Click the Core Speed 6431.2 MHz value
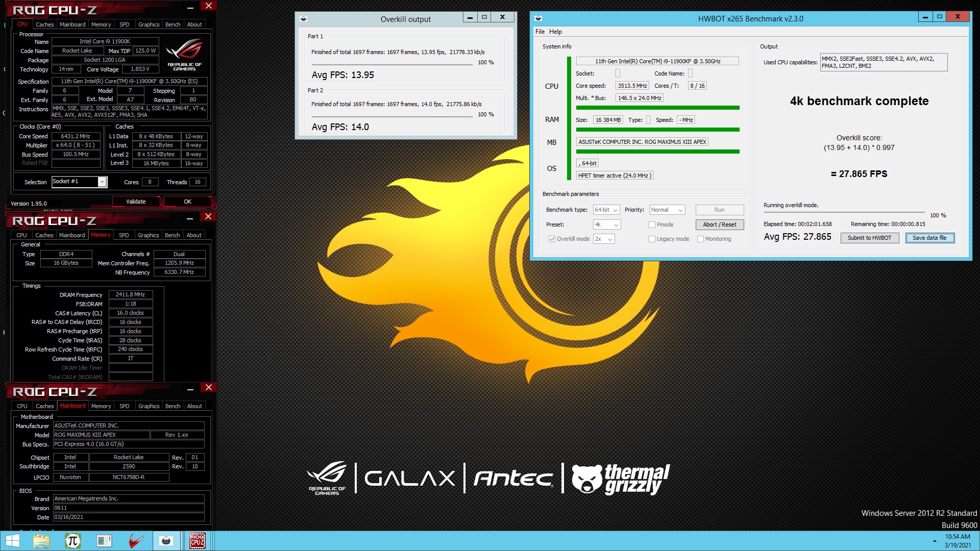The width and height of the screenshot is (980, 551). coord(76,137)
